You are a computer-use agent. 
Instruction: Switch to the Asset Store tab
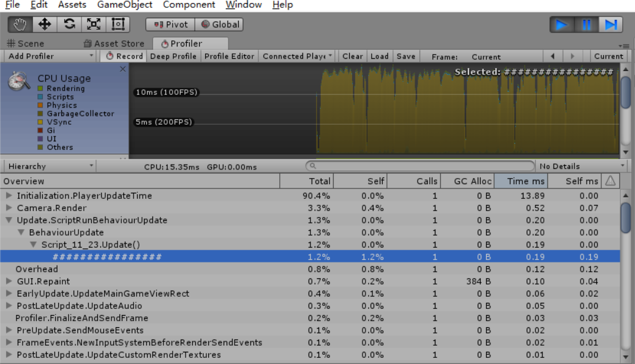point(115,43)
